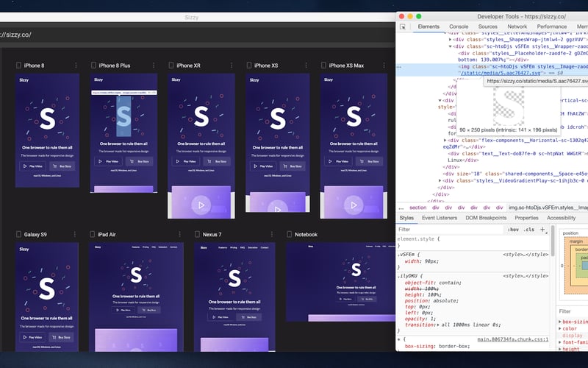Click the device icon beside Galaxy S9
Viewport: 588px width, 368px height.
(19, 235)
